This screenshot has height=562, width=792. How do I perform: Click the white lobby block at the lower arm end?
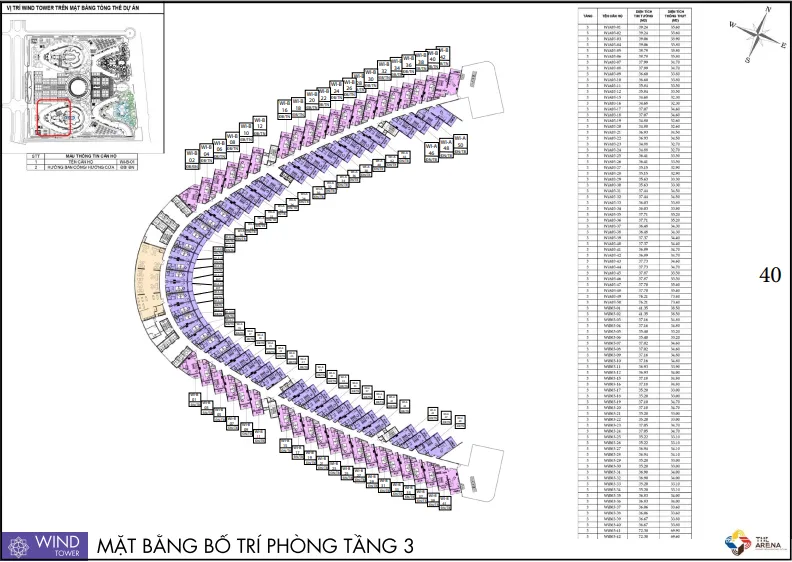coord(482,473)
